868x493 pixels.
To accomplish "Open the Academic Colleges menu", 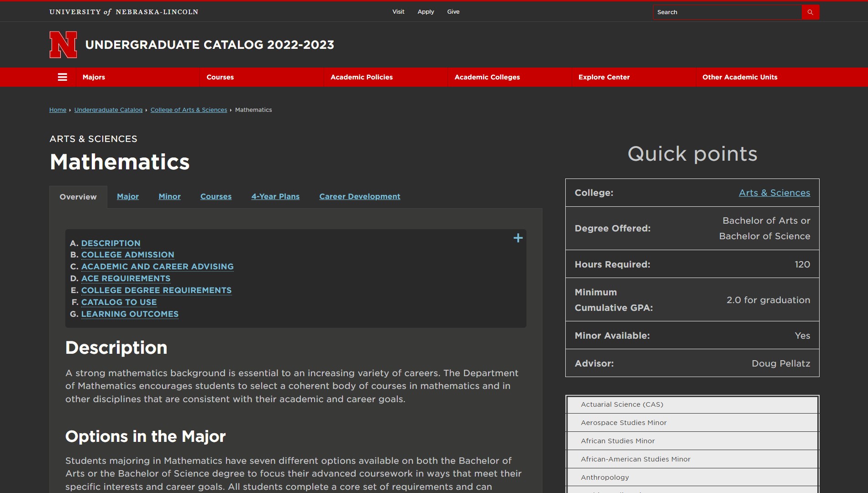I will (487, 77).
